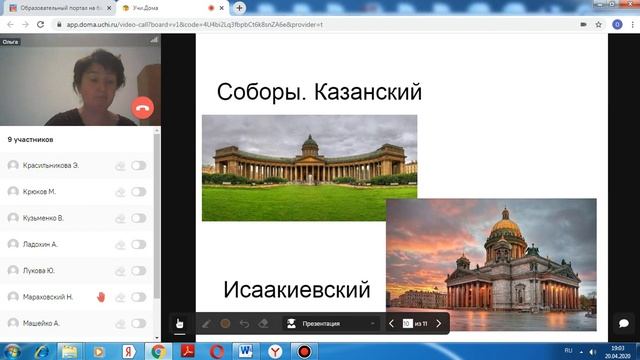Go to the next presentation slide
The image size is (640, 360).
click(x=439, y=324)
